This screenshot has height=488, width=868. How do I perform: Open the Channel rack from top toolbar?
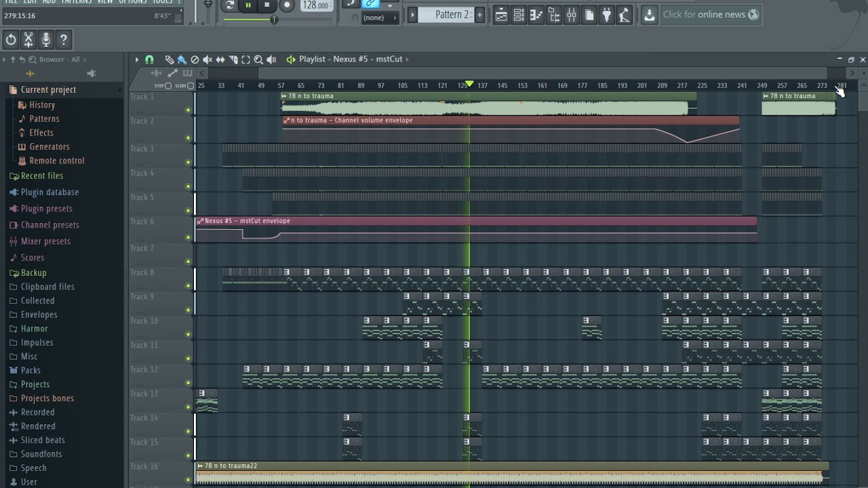click(x=519, y=14)
